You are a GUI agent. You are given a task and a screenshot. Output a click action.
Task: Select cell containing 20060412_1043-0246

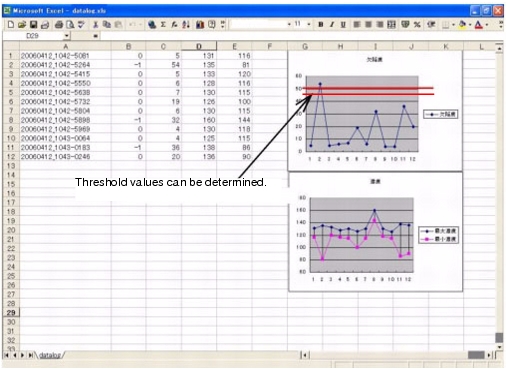65,157
